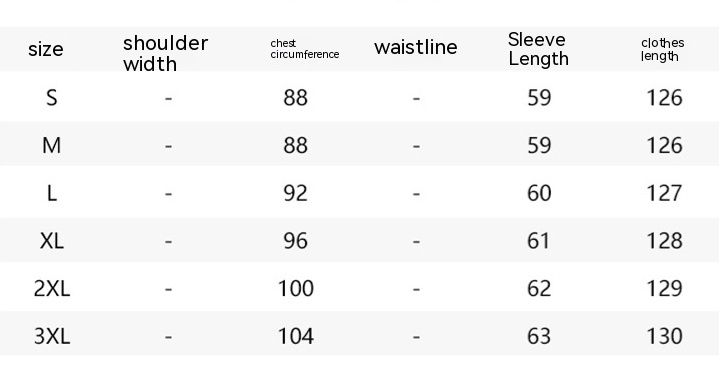Click the L size row label
The height and width of the screenshot is (371, 719).
[x=52, y=193]
